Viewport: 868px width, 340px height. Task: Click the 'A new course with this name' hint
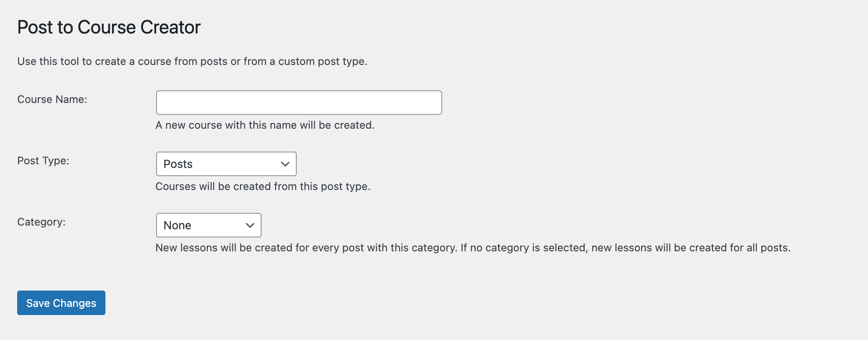coord(265,125)
